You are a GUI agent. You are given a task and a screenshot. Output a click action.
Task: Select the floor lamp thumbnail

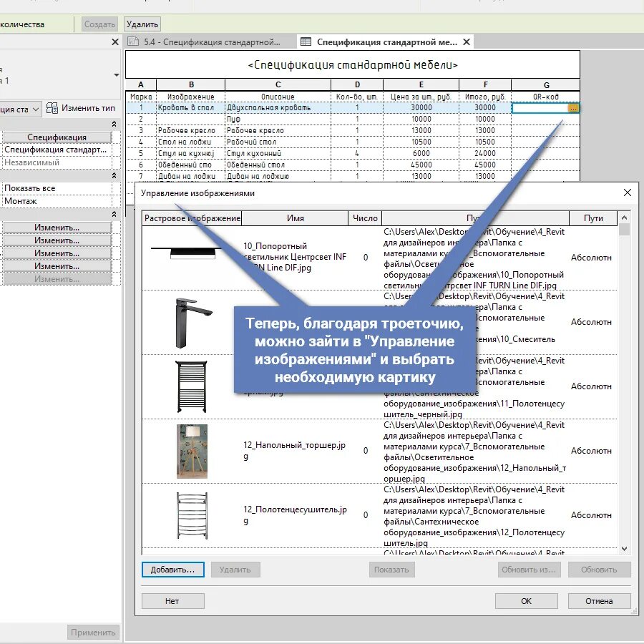point(192,452)
